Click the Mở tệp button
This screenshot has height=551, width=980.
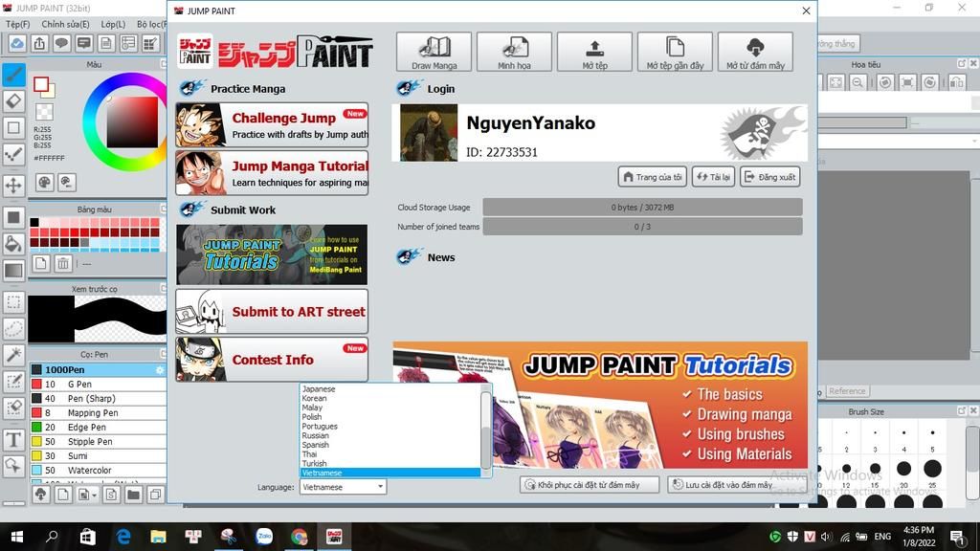tap(594, 52)
